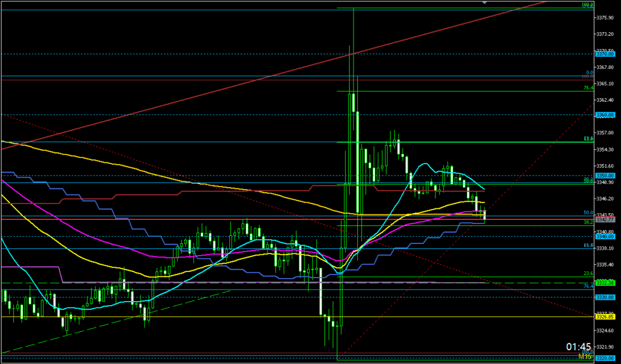Click the 3373.20 axis price

pos(604,34)
